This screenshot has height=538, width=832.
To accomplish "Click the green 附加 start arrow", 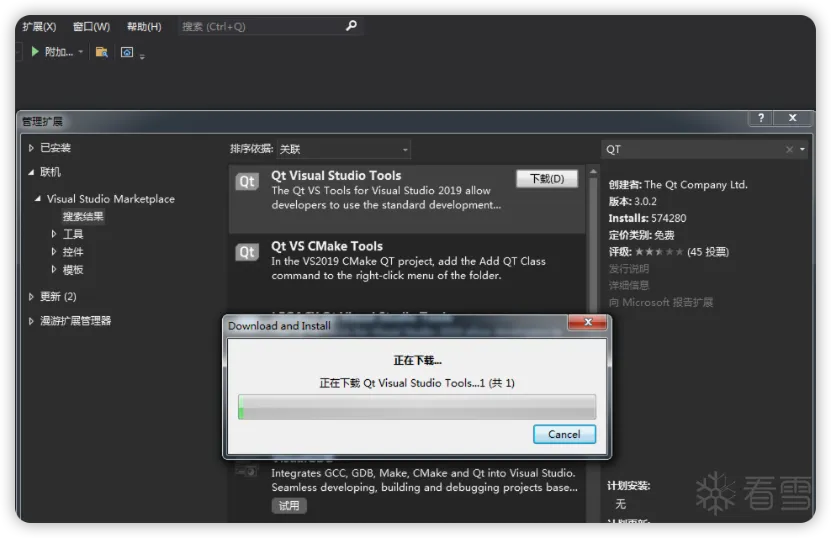I will click(x=35, y=51).
